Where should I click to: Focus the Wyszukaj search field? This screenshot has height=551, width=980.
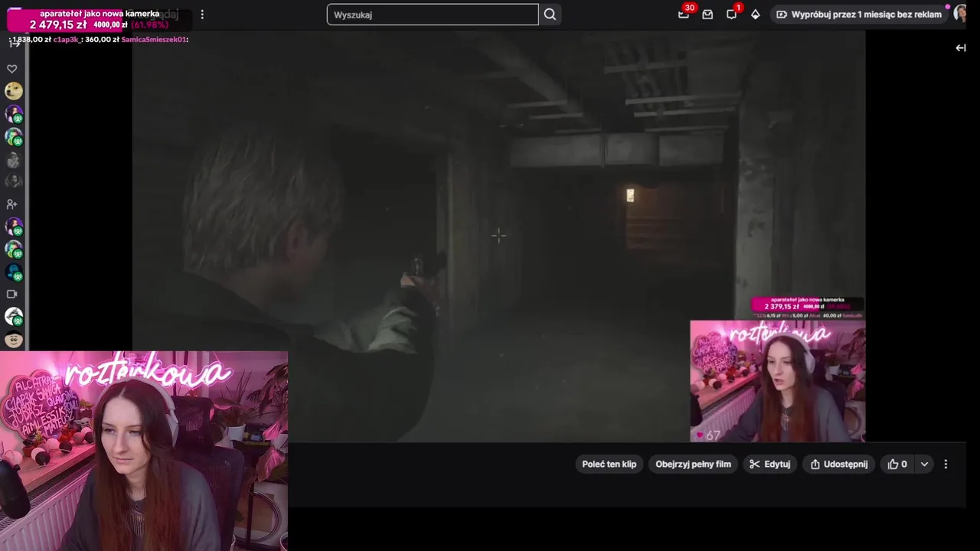(x=433, y=15)
